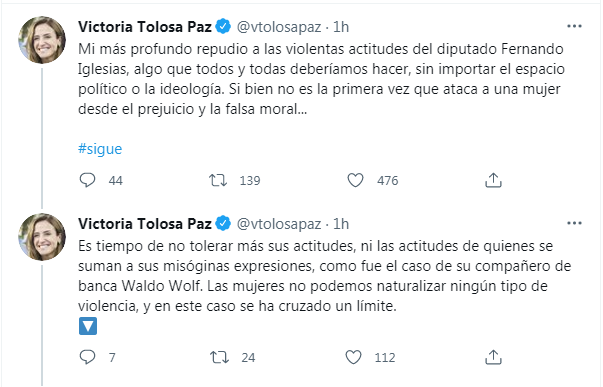Open Victoria Tolosa Paz name in first tweet
603x387 pixels.
click(x=145, y=27)
